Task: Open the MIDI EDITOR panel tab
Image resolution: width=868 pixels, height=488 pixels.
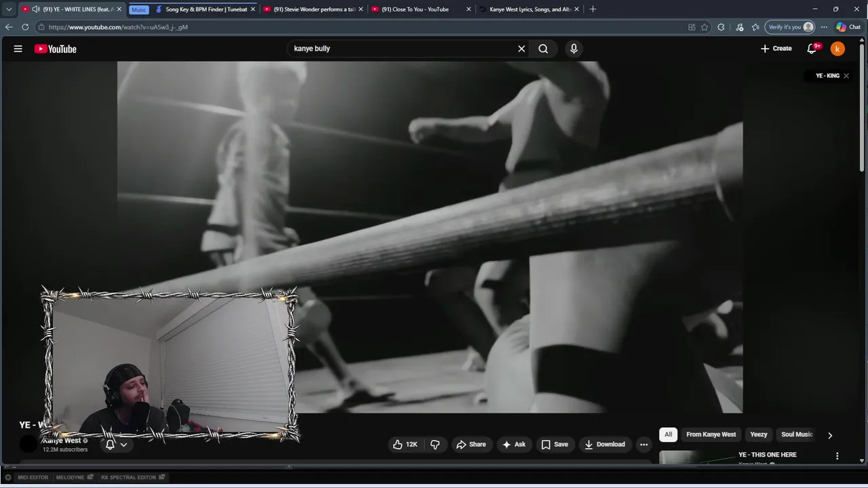Action: [33, 477]
